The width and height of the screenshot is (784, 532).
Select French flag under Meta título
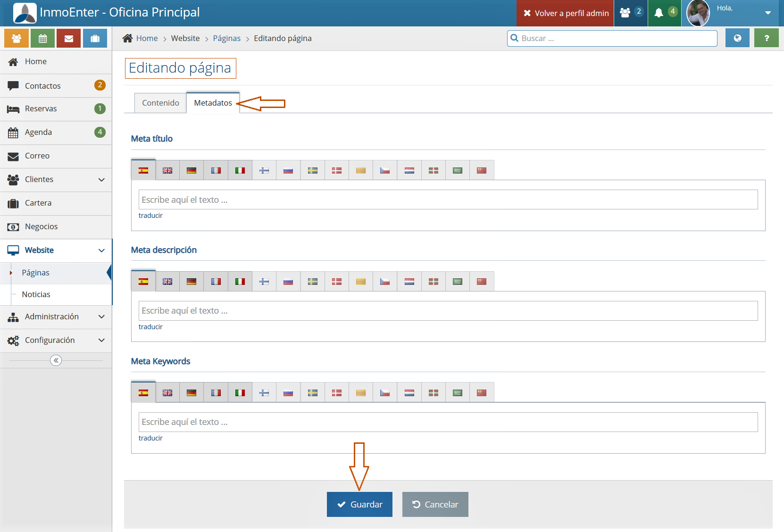tap(216, 170)
